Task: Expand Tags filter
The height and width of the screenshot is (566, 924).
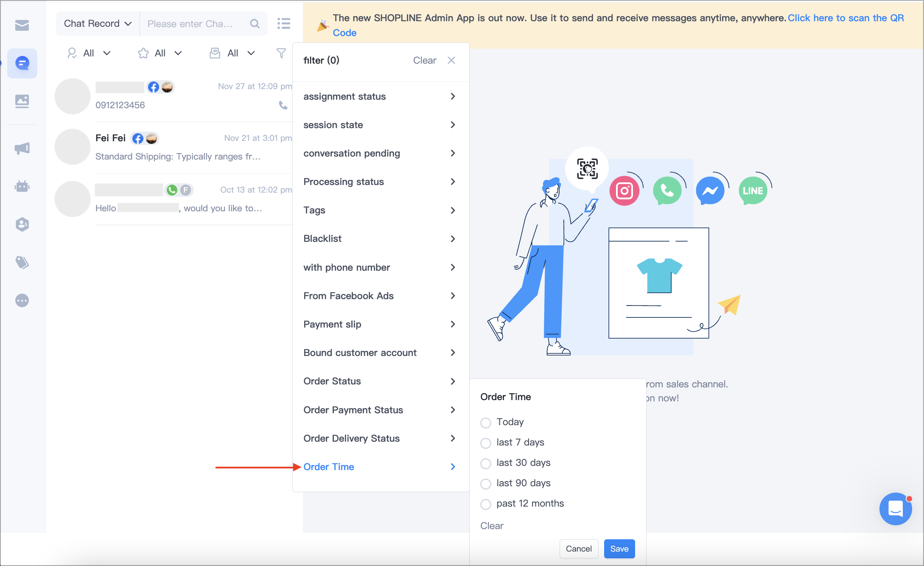Action: pos(381,210)
